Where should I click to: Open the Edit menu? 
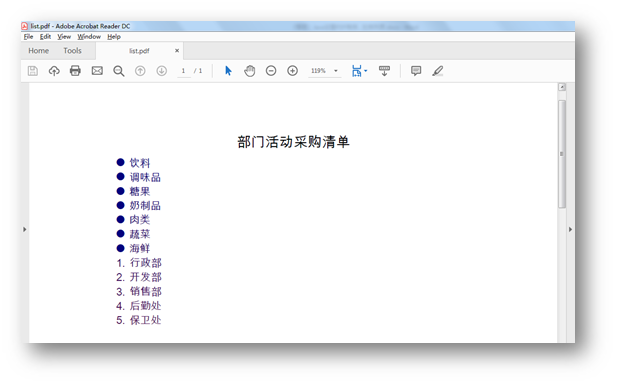45,37
